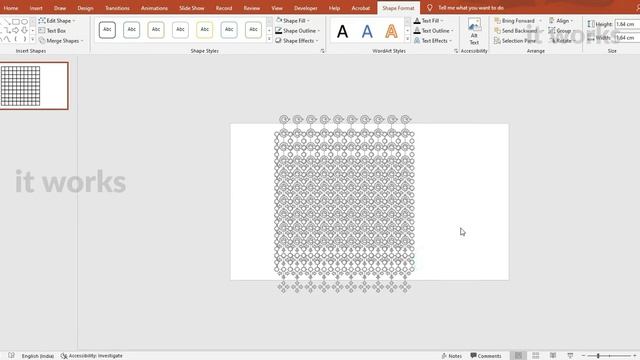Image resolution: width=640 pixels, height=360 pixels.
Task: Open the Align menu
Action: coord(561,21)
